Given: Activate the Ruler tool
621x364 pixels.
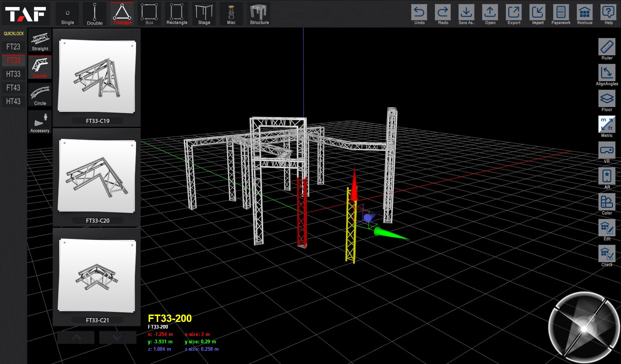Looking at the screenshot, I should pyautogui.click(x=607, y=49).
